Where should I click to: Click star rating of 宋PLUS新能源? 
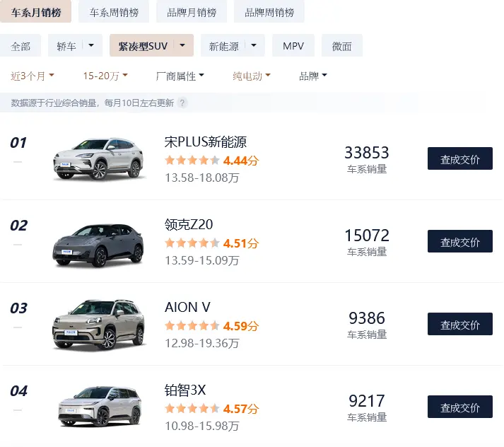coord(192,160)
